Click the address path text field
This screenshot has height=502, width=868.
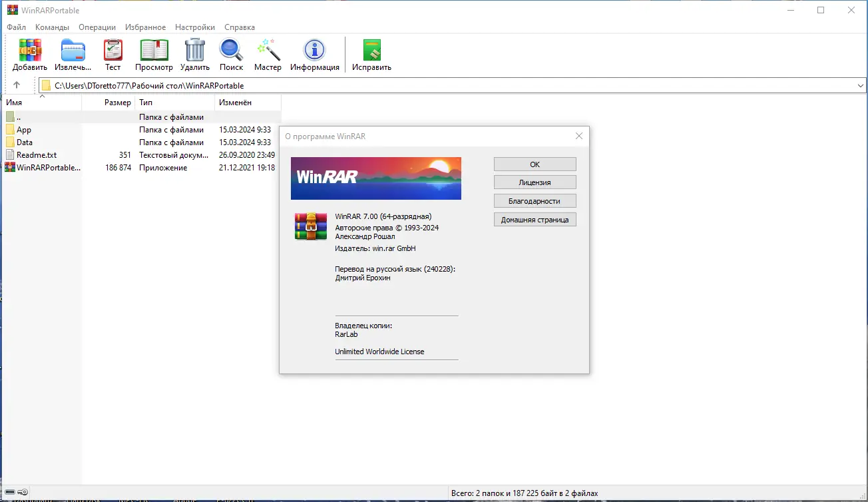click(451, 85)
